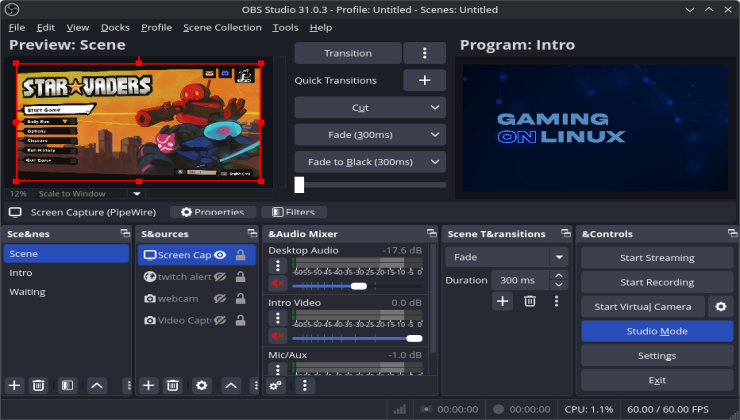
Task: Hide the Screen Capture source
Action: [220, 255]
